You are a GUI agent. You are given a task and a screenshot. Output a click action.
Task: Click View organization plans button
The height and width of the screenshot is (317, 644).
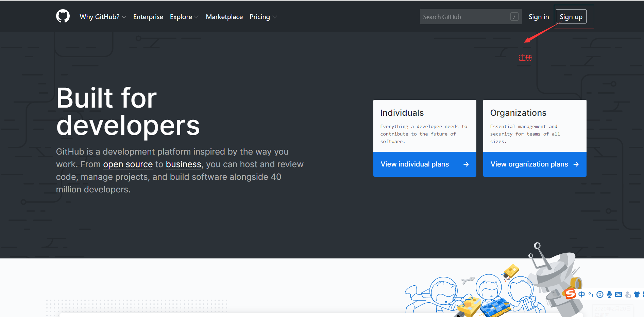(535, 164)
